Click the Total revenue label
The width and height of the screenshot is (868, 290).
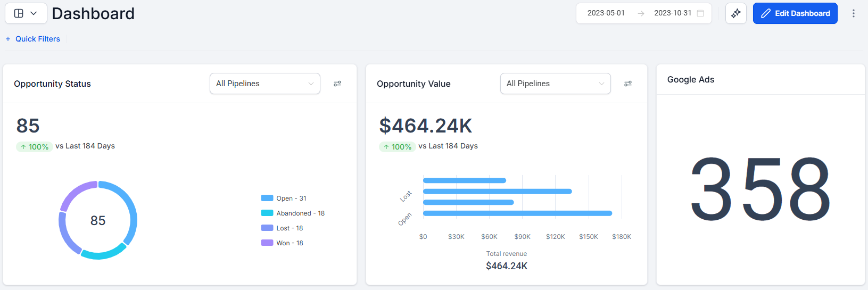click(507, 254)
